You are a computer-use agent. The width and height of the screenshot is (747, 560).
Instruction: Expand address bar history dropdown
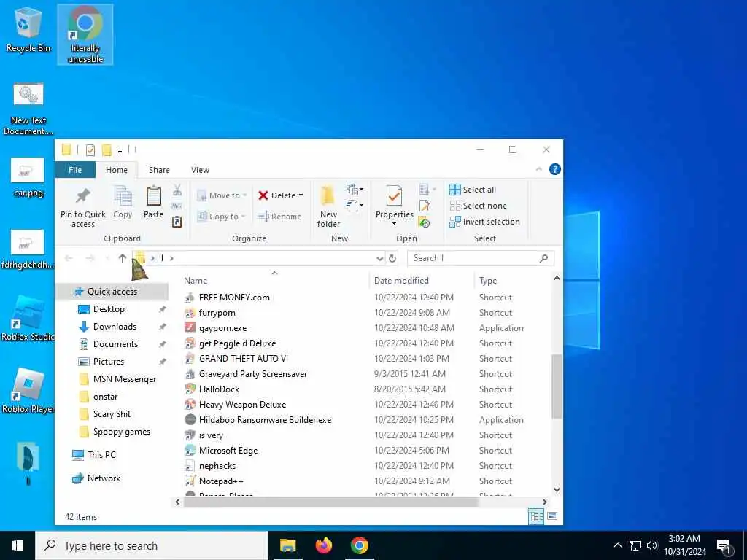point(379,258)
